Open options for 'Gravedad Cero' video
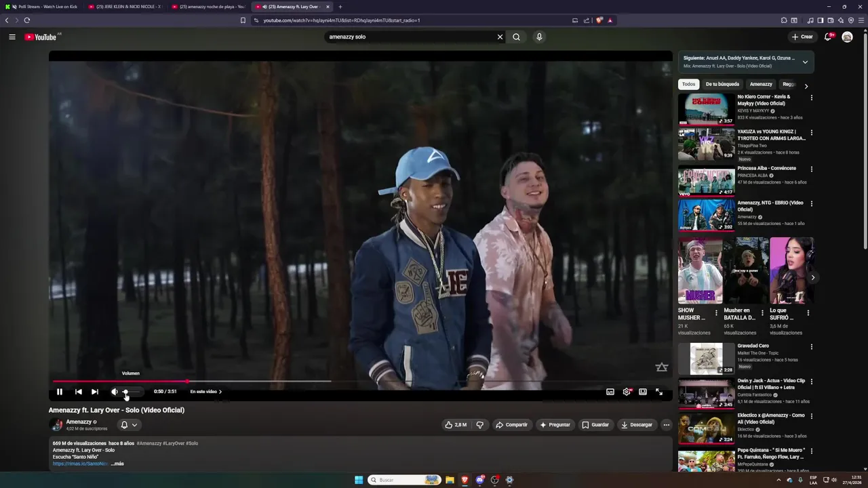The width and height of the screenshot is (868, 488). click(x=811, y=347)
